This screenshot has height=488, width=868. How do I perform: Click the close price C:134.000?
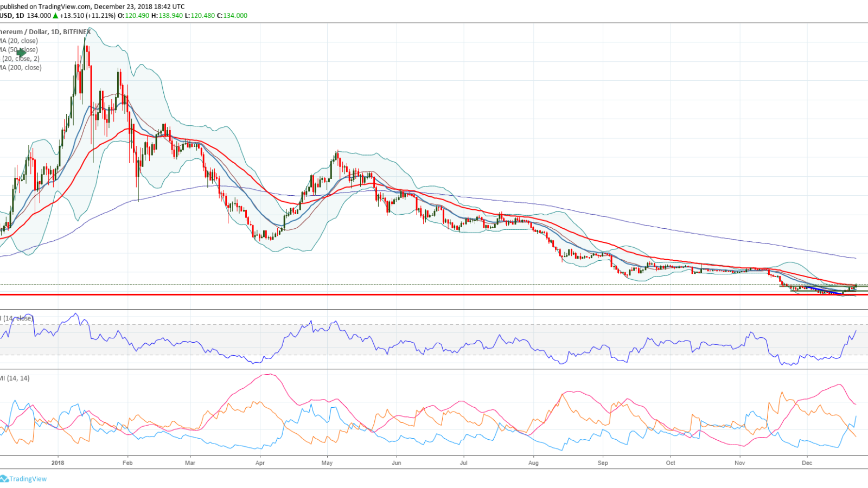tap(232, 16)
